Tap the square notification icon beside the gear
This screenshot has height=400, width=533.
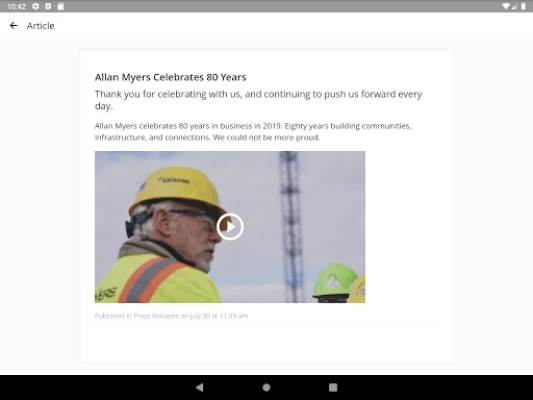pos(48,6)
